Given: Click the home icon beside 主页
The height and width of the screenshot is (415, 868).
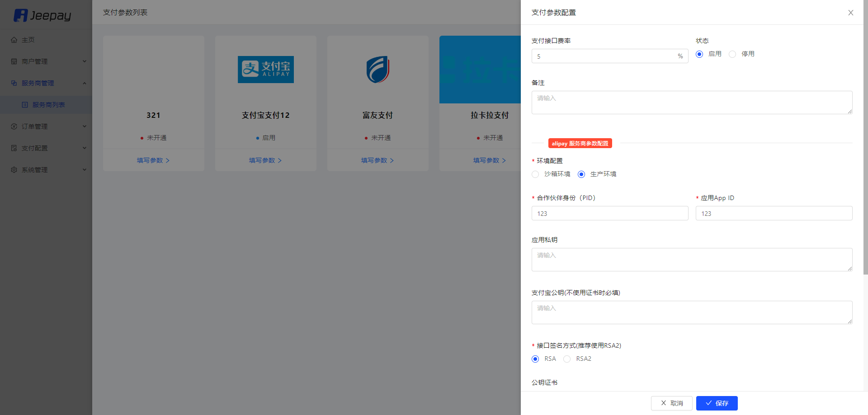Looking at the screenshot, I should (x=14, y=40).
